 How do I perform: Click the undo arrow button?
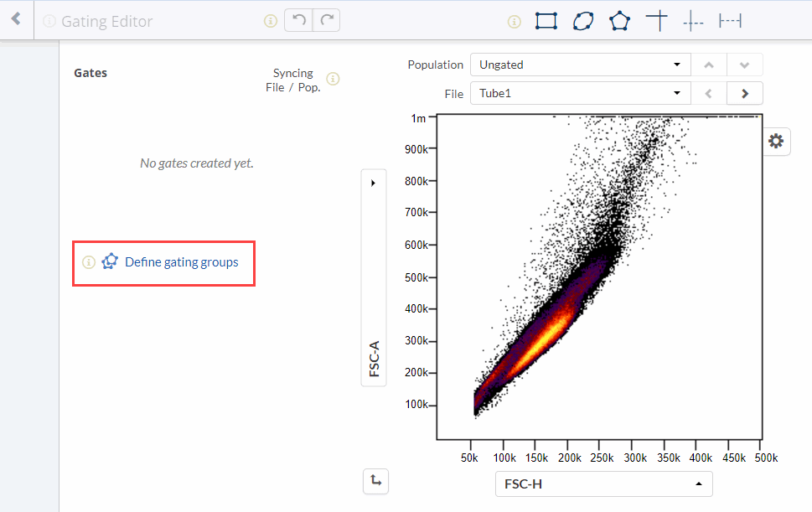pos(298,21)
